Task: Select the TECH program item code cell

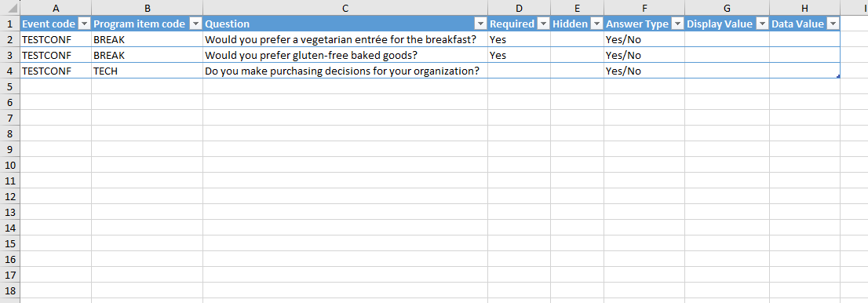Action: 148,71
